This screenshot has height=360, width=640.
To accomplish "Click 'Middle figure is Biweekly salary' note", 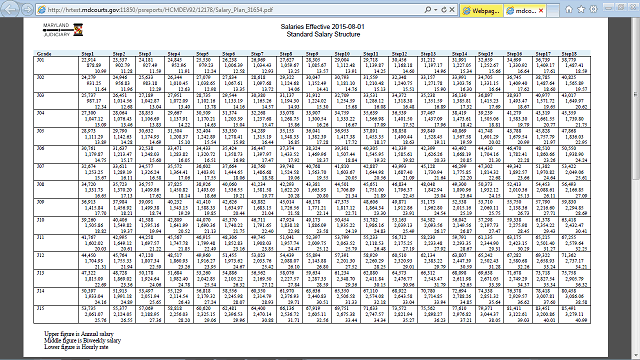I will tap(82, 340).
